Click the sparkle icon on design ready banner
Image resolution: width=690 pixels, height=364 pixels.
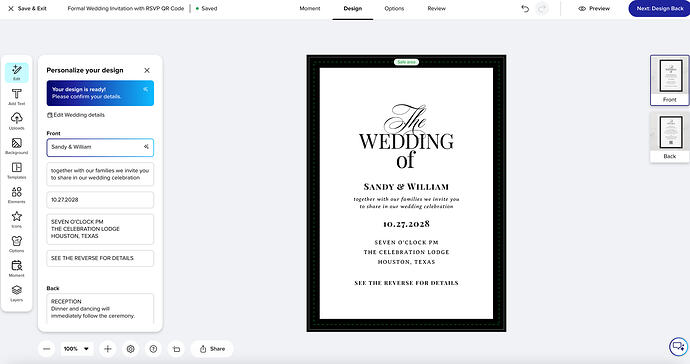146,89
